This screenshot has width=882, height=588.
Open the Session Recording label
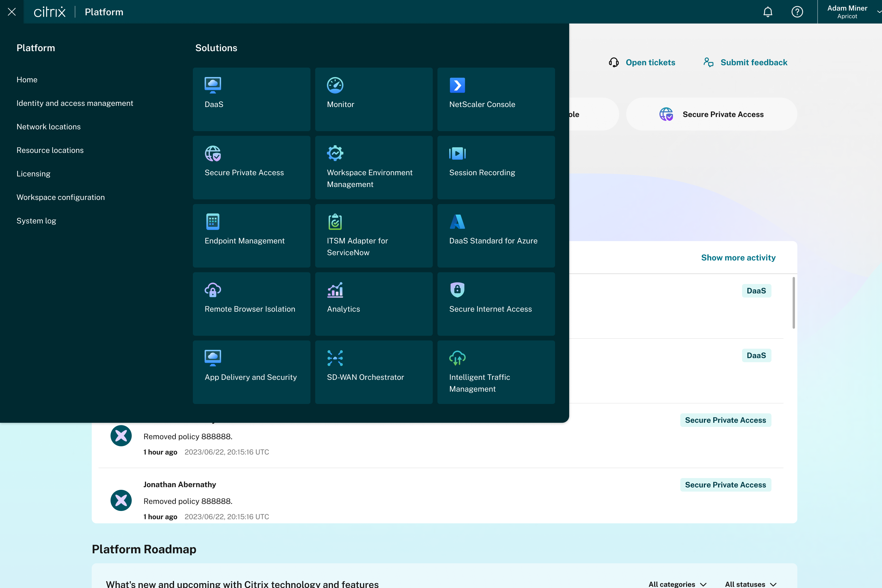pyautogui.click(x=482, y=173)
